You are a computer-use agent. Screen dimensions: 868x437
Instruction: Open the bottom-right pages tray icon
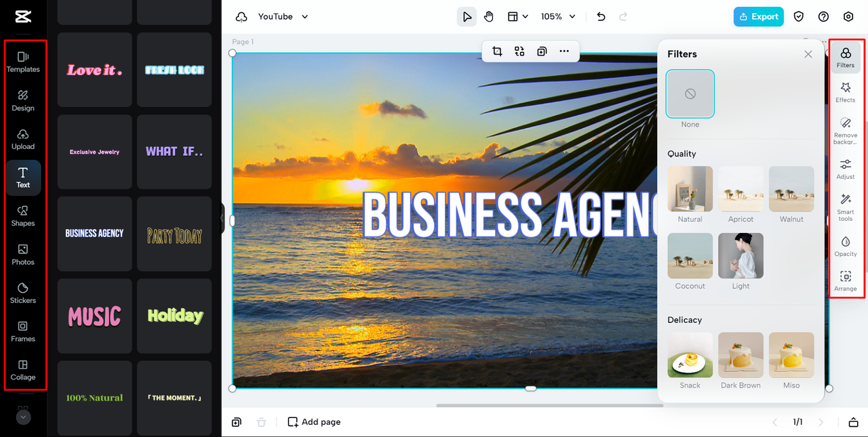pyautogui.click(x=853, y=422)
